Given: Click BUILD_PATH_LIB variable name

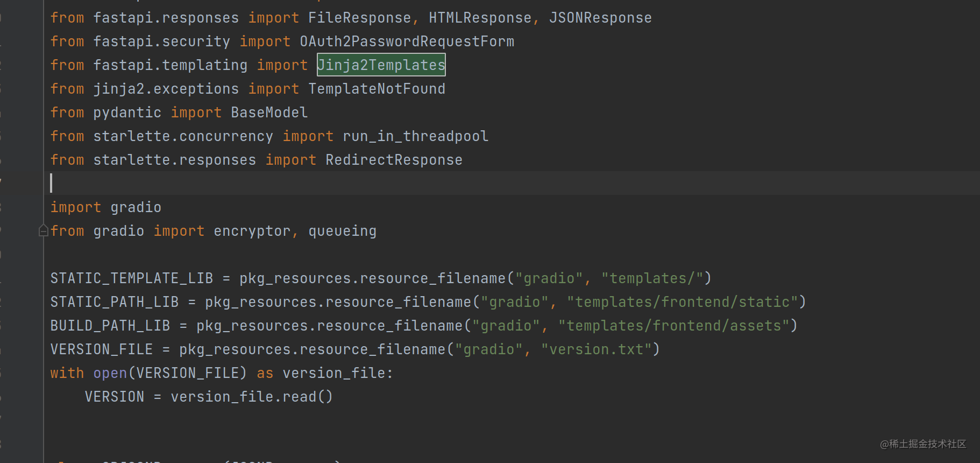Looking at the screenshot, I should pyautogui.click(x=110, y=326).
